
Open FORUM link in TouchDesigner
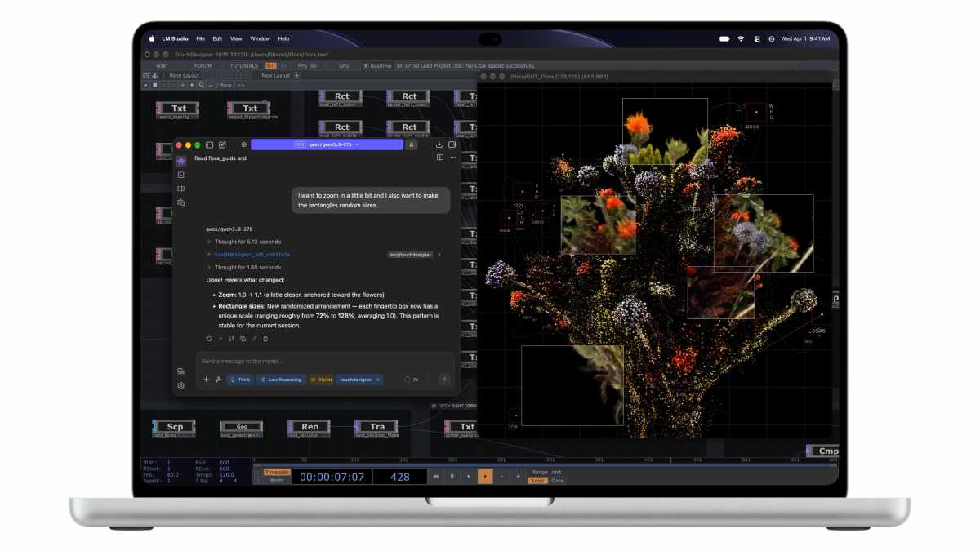click(203, 65)
